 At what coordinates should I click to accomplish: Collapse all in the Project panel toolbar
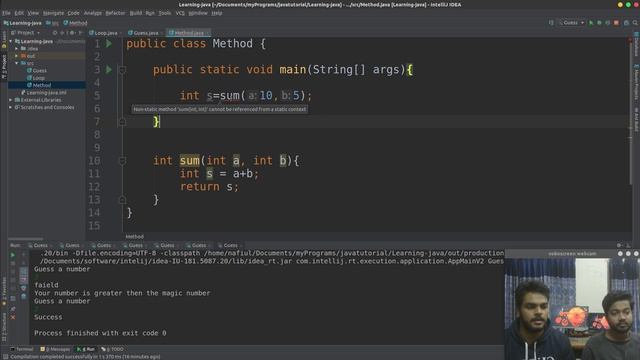tap(62, 33)
